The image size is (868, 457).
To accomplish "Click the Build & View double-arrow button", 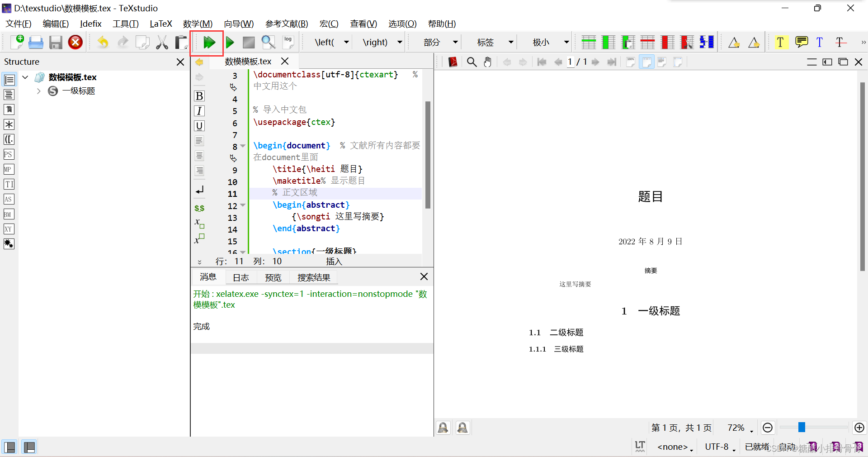I will [x=209, y=43].
